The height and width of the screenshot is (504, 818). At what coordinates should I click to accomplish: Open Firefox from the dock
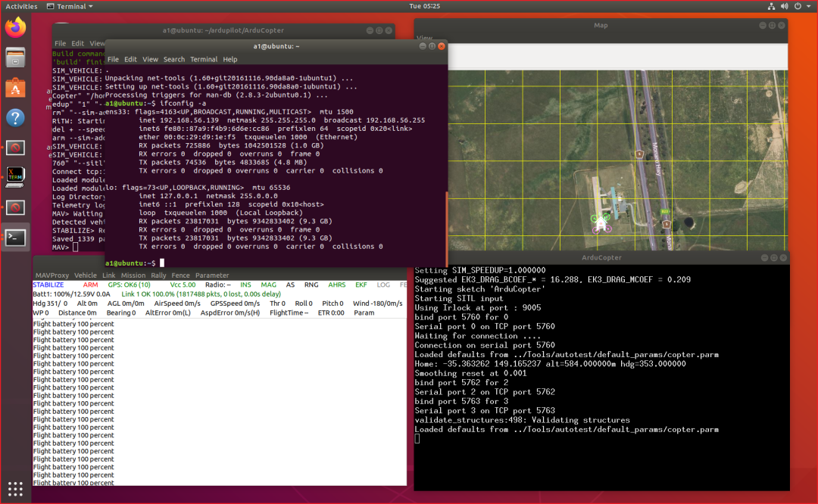pyautogui.click(x=15, y=27)
